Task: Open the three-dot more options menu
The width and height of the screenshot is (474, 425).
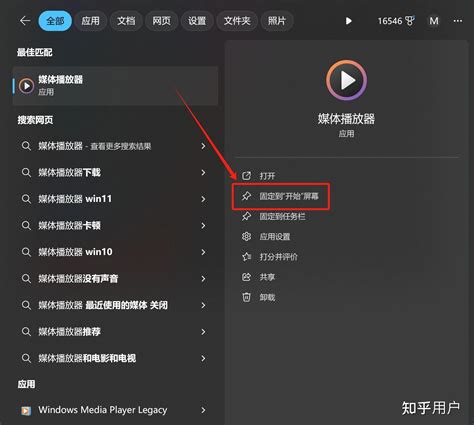Action: click(x=458, y=21)
